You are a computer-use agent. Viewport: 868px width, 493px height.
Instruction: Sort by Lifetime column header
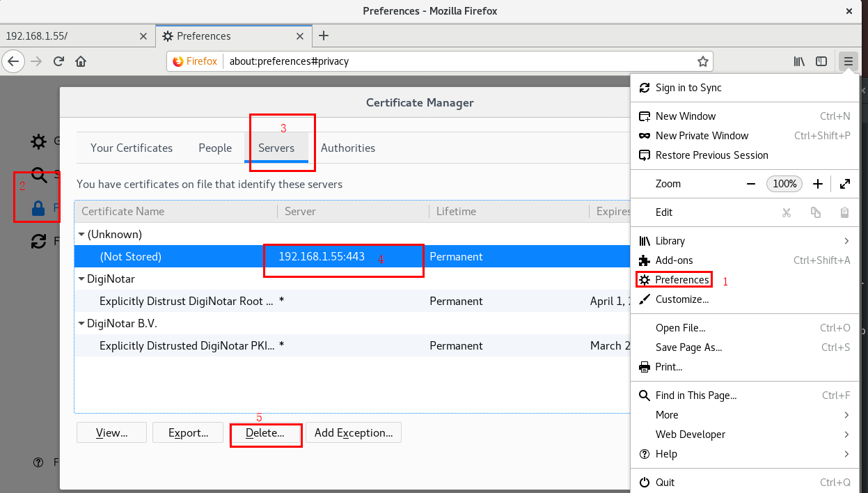(509, 212)
